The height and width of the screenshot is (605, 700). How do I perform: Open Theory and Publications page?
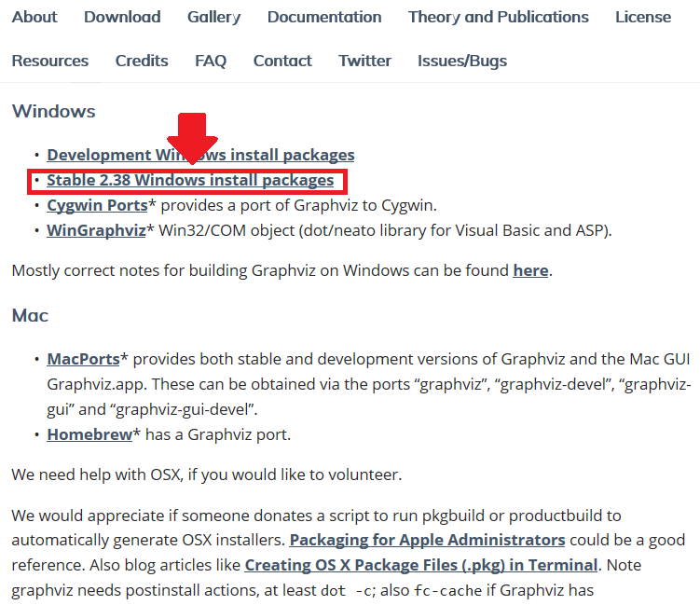click(499, 17)
